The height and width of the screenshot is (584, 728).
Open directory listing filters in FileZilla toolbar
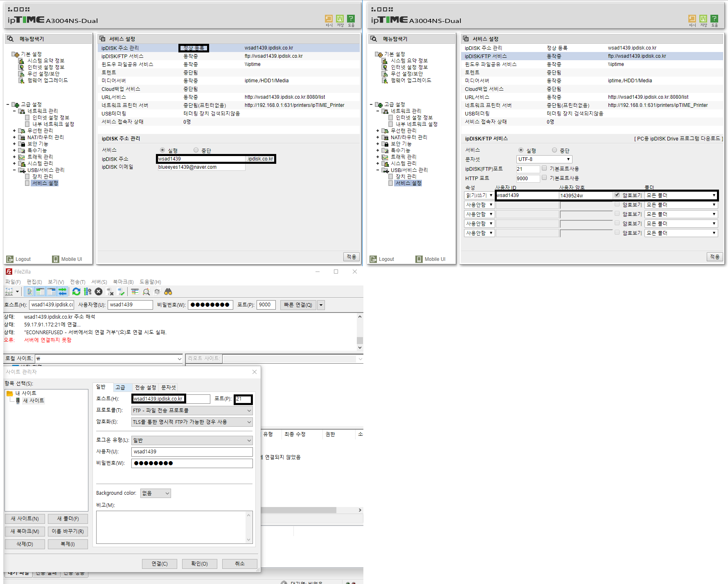point(135,292)
